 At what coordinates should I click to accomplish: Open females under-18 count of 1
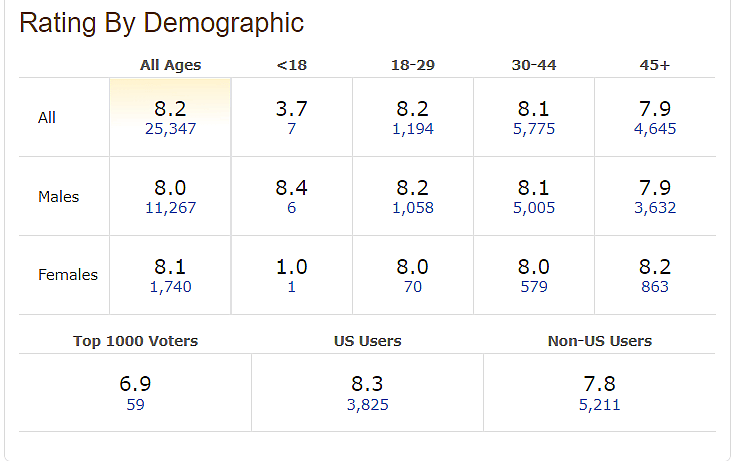(291, 287)
